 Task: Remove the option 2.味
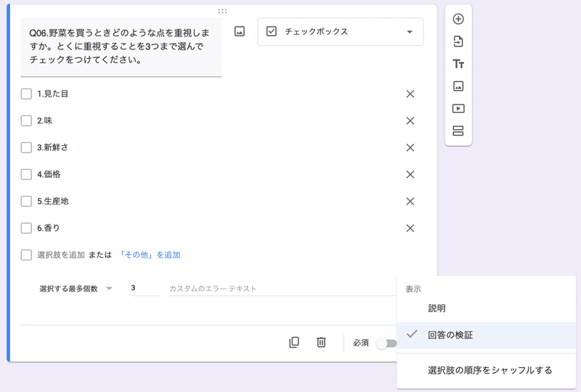tap(410, 121)
